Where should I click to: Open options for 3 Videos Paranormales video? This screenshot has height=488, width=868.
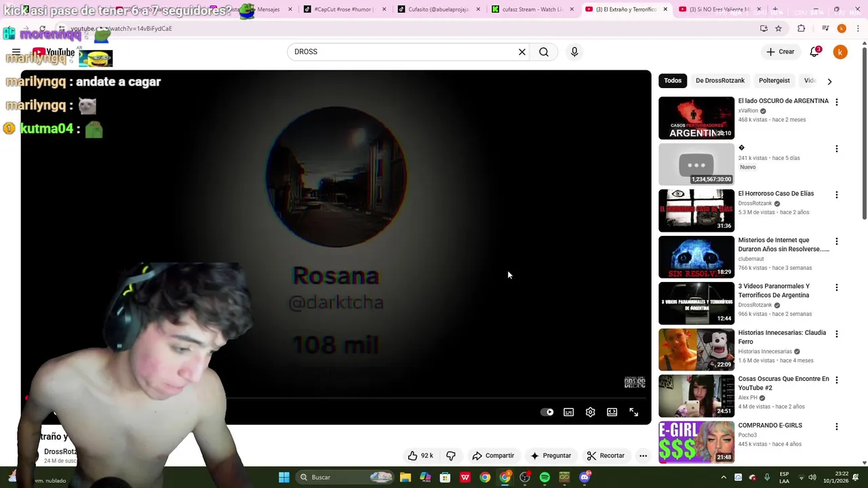[x=837, y=287]
